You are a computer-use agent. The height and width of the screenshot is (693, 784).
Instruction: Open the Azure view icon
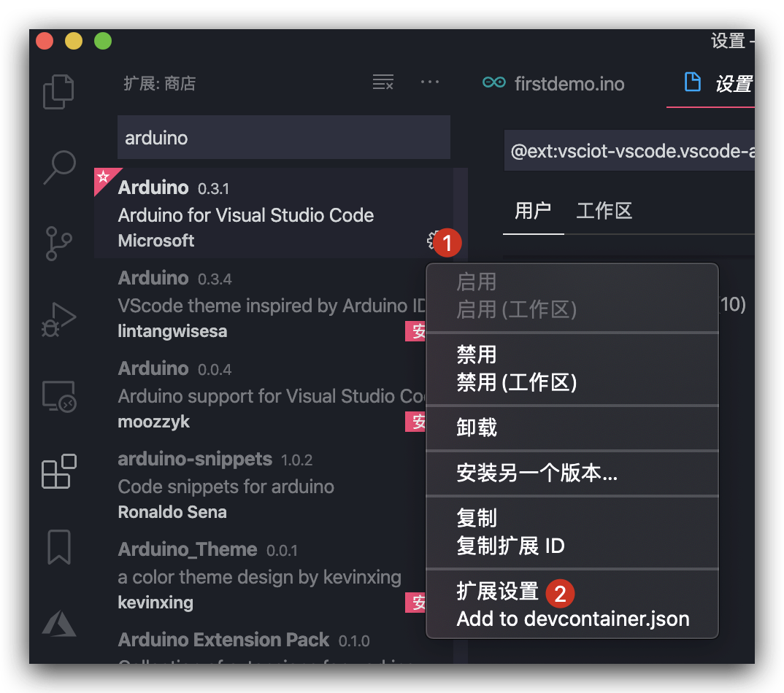(x=59, y=623)
